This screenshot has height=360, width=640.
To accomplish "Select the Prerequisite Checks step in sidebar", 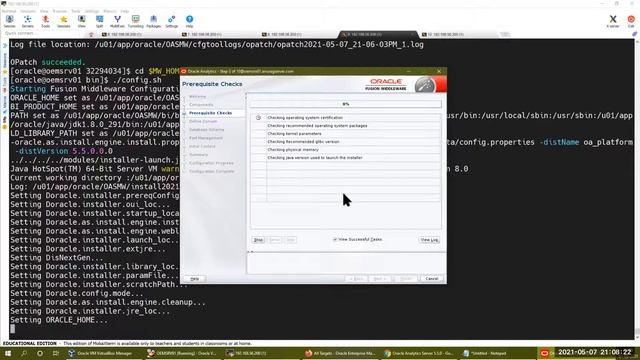I will 211,113.
